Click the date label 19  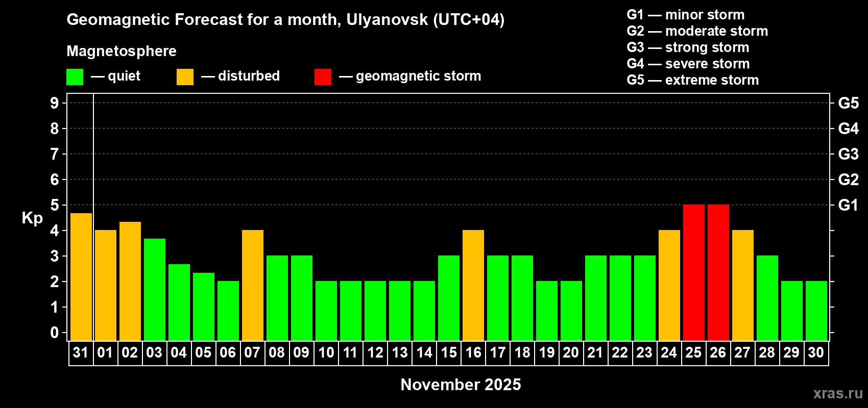[x=546, y=353]
